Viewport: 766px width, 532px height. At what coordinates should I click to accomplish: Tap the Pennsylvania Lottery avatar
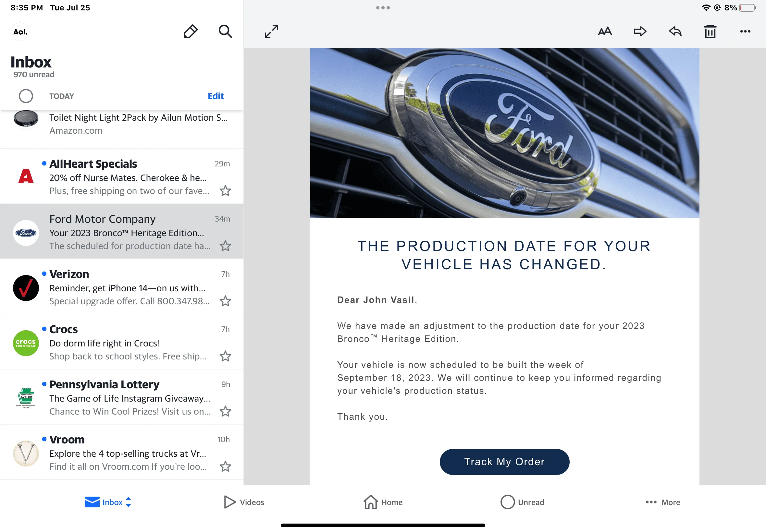pos(26,398)
